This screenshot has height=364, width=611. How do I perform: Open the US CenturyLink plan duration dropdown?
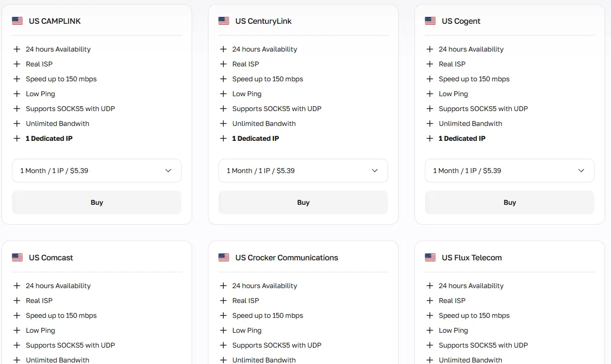click(303, 171)
